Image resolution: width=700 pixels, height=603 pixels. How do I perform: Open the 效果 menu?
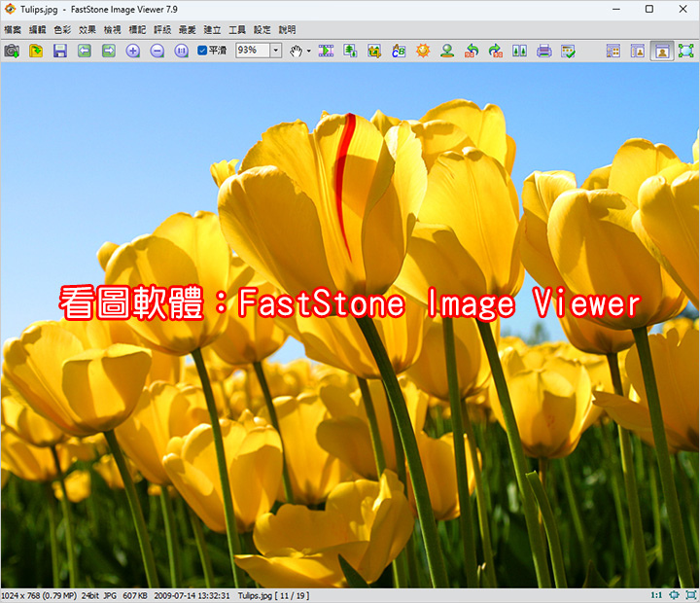click(x=87, y=30)
